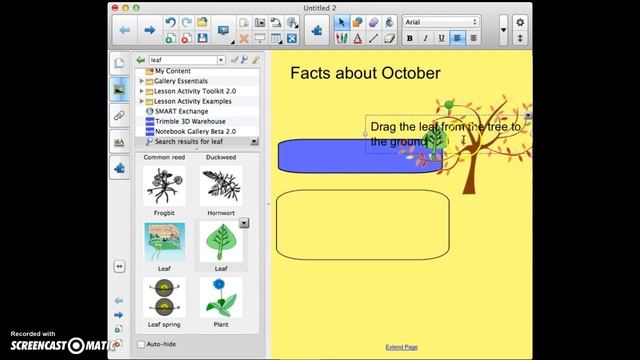Open the screen display view options
This screenshot has width=640, height=360.
(x=224, y=30)
